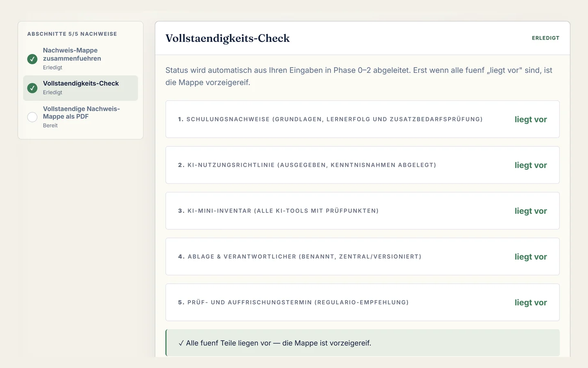Click the ERLEDIGT status label
Viewport: 588px width, 368px height.
[546, 38]
